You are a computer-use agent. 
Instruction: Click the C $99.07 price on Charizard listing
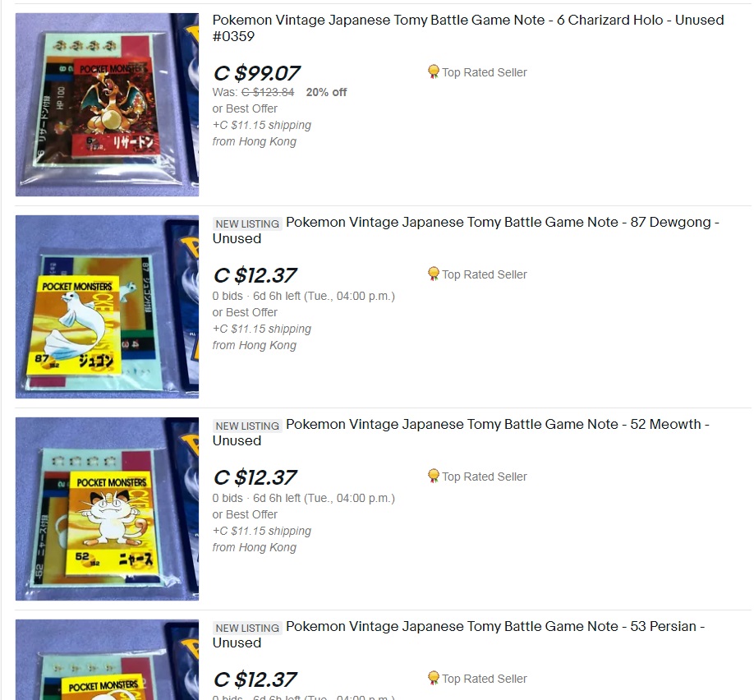click(x=257, y=73)
